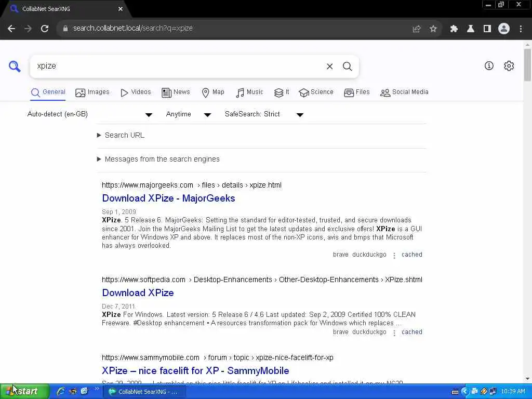532x399 pixels.
Task: Open vertical dots menu for MajorGeeks result
Action: 394,256
